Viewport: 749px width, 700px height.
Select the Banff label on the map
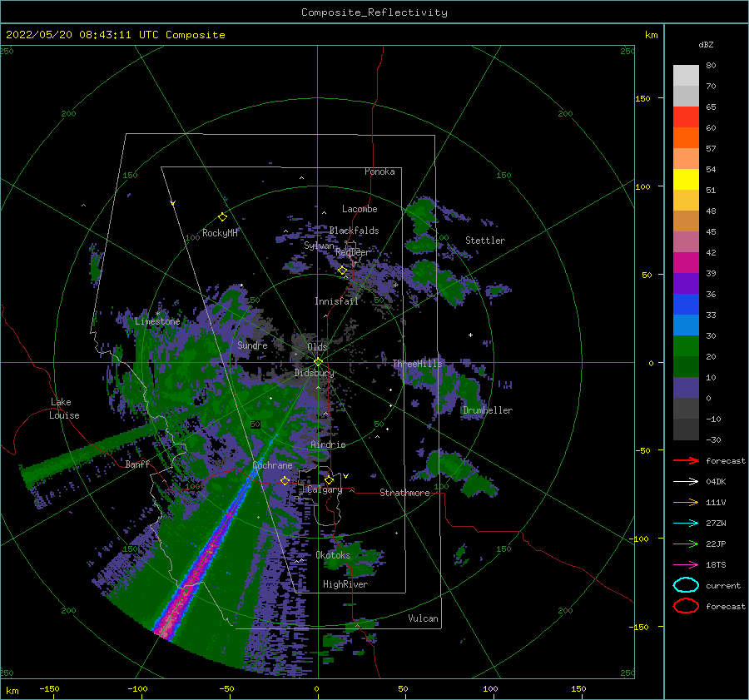coord(137,464)
